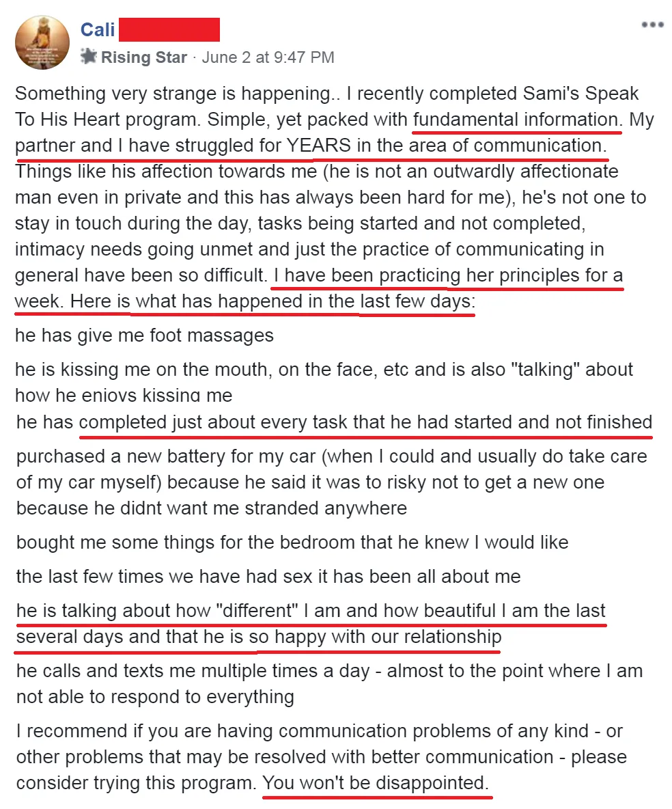Click the red redacted surname block
The height and width of the screenshot is (809, 672).
click(x=169, y=29)
